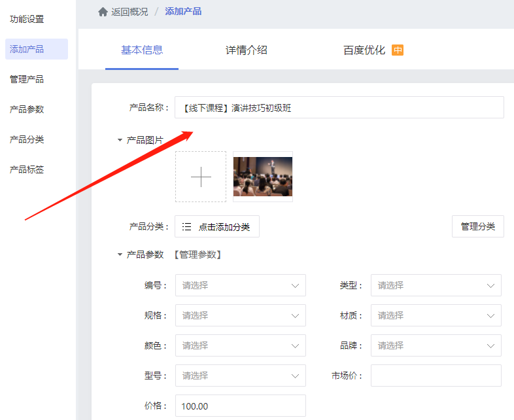Expand the 规格 select box
Image resolution: width=514 pixels, height=420 pixels.
[x=240, y=315]
